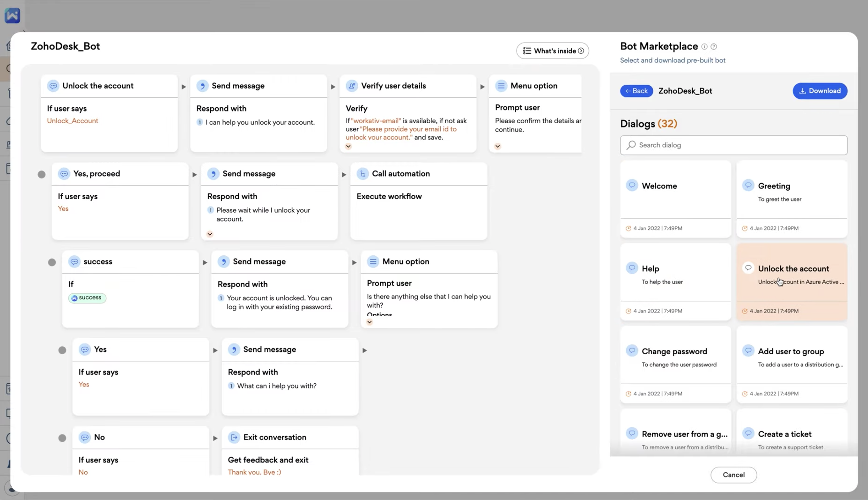The image size is (868, 500).
Task: Open the What's inside panel
Action: click(552, 51)
